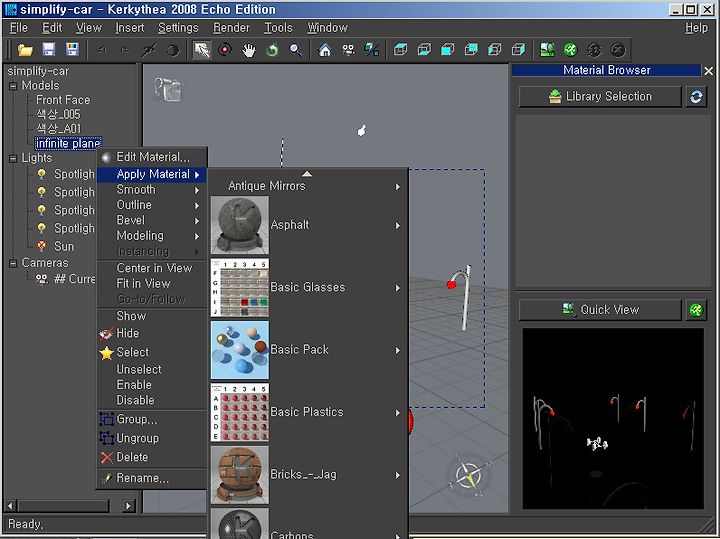Select the 색상_005 model
This screenshot has height=539, width=720.
(x=58, y=114)
